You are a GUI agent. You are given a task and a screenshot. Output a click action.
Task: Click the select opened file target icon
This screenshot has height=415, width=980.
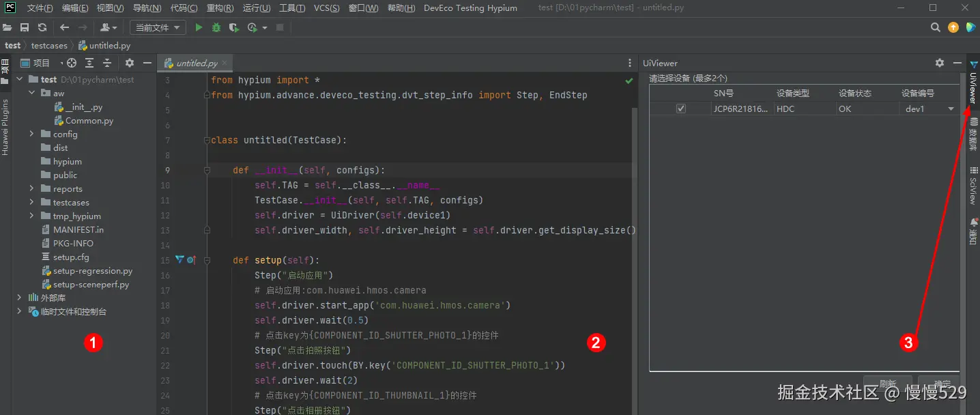coord(72,63)
